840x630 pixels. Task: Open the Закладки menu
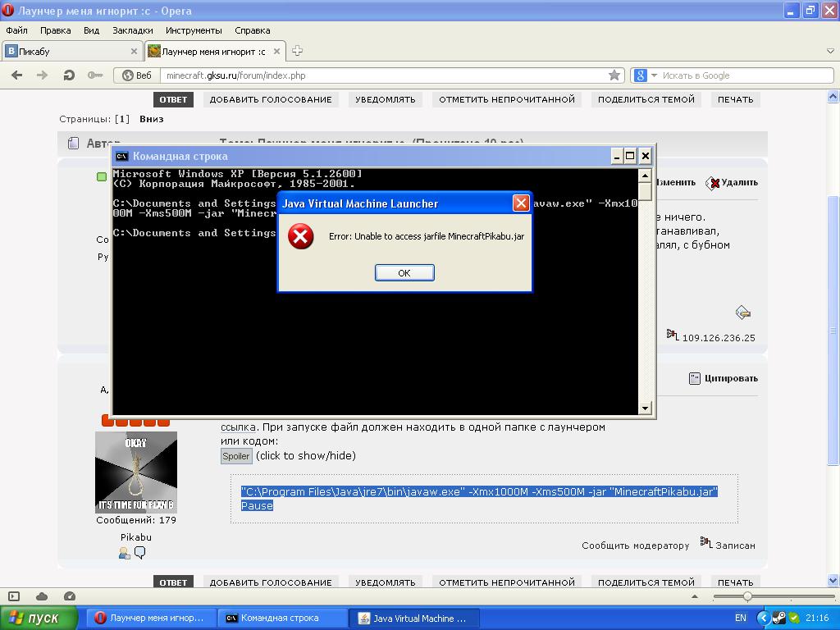coord(132,30)
